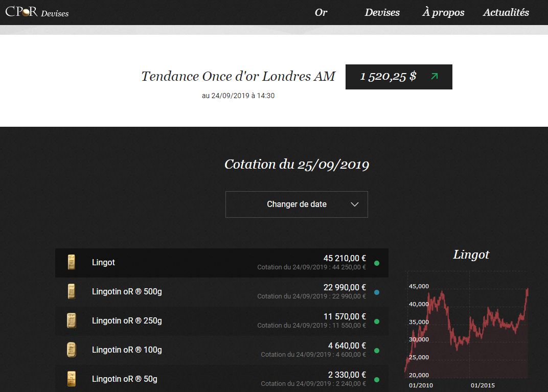
Task: Open the Devises menu
Action: 382,12
